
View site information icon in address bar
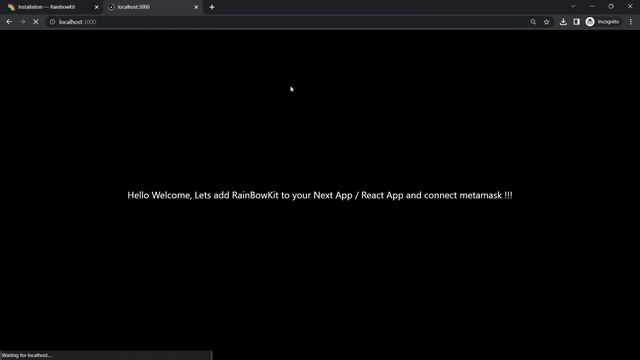(x=52, y=22)
